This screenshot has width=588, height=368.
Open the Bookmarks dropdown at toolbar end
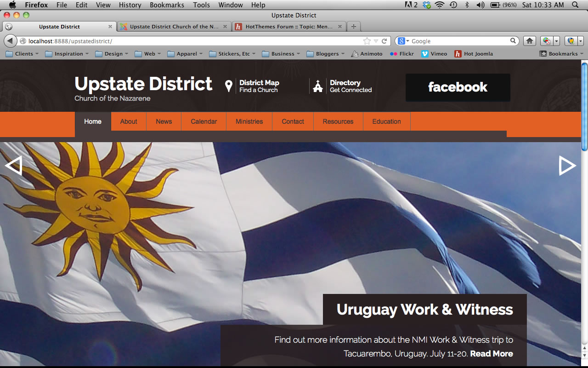561,54
